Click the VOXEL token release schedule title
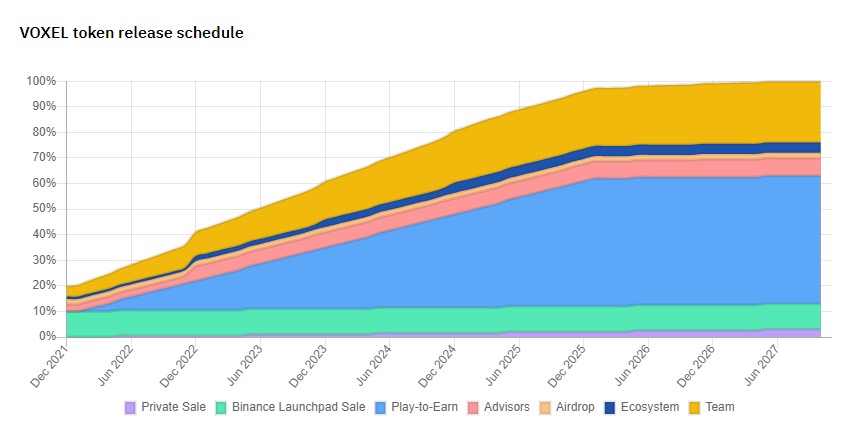 [x=131, y=33]
